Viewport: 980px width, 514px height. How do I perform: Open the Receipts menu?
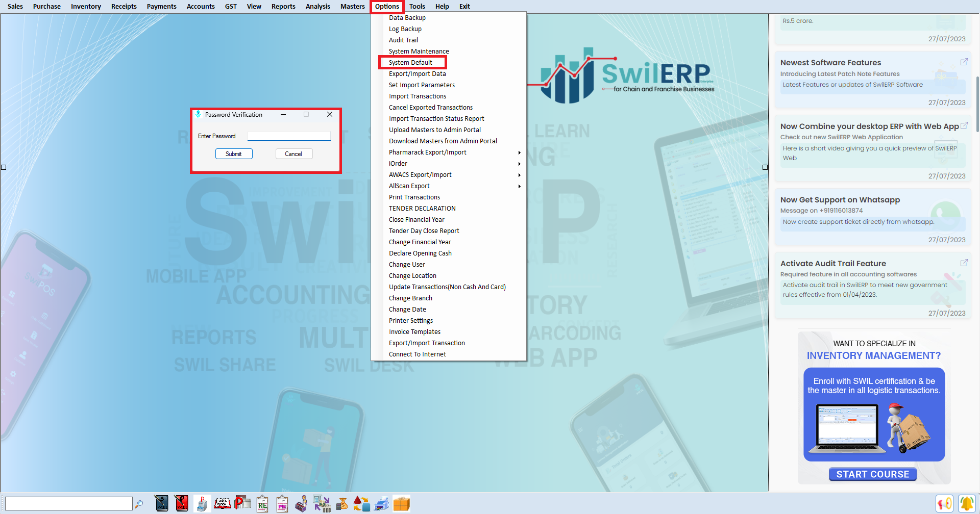coord(124,7)
